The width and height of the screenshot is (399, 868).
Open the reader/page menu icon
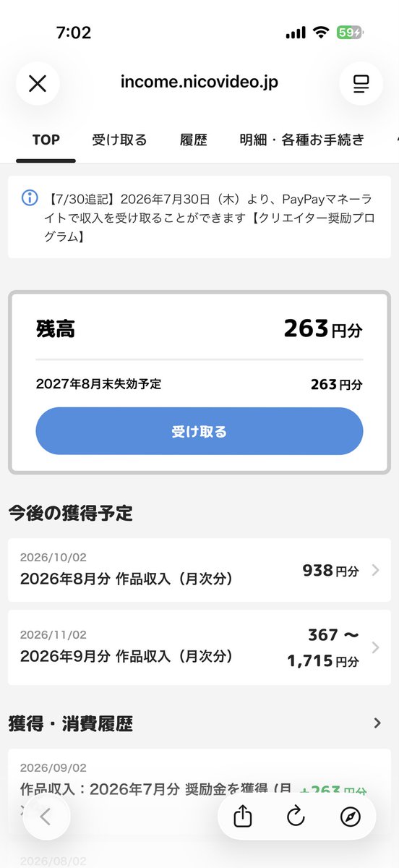(x=361, y=84)
